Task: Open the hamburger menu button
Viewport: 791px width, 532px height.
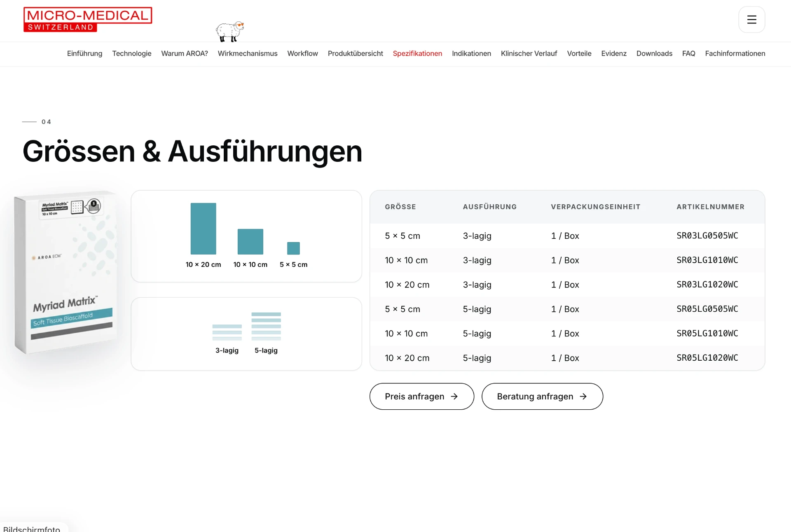Action: click(x=751, y=19)
